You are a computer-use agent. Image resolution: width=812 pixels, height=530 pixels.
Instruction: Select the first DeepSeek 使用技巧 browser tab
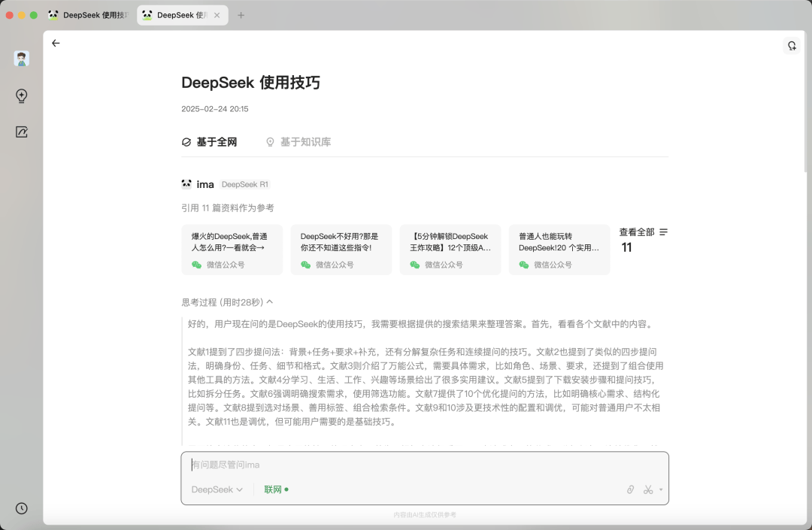point(89,15)
